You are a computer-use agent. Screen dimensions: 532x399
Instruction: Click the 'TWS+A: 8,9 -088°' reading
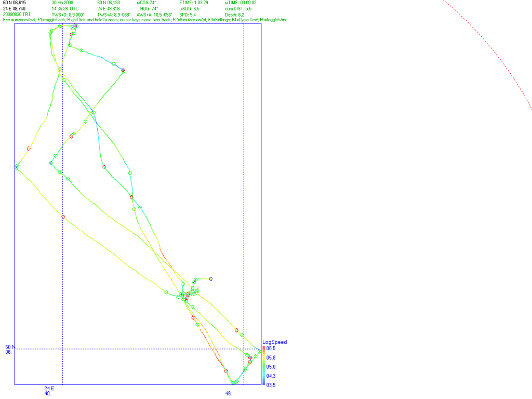[x=114, y=15]
